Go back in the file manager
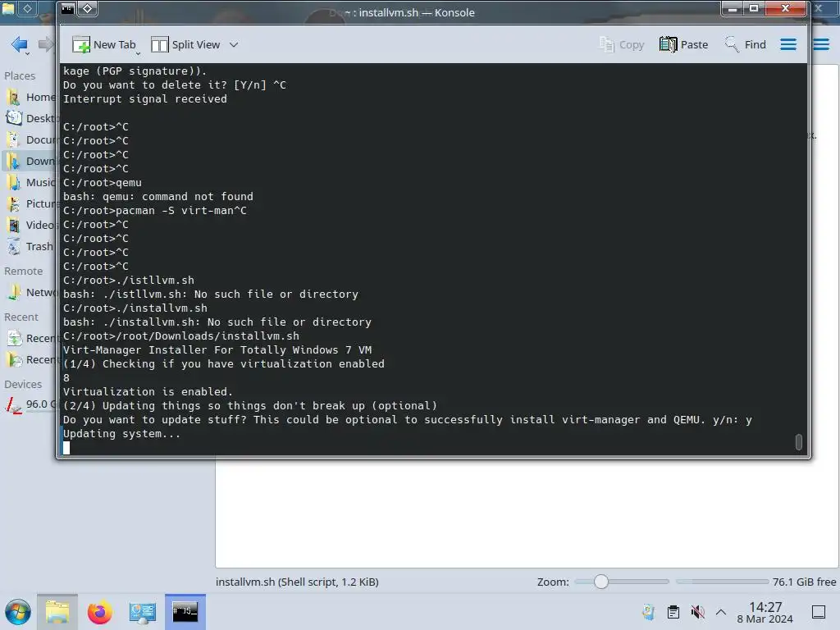Image resolution: width=840 pixels, height=630 pixels. pos(20,44)
